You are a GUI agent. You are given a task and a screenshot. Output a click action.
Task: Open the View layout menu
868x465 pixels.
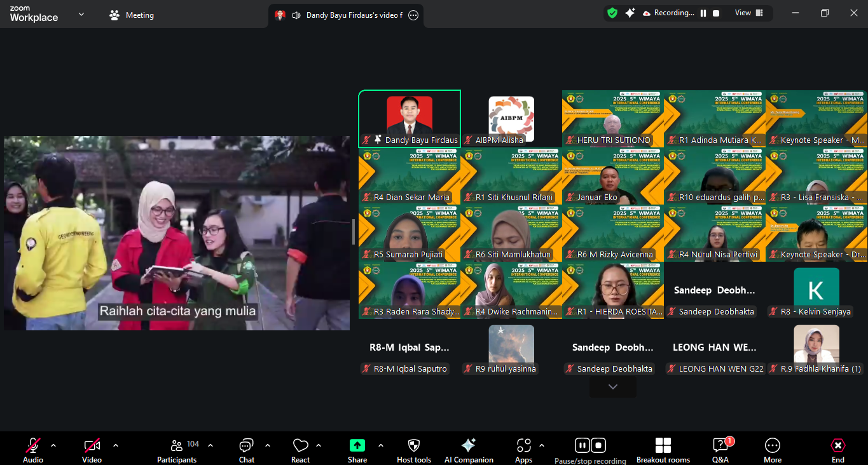pos(749,13)
